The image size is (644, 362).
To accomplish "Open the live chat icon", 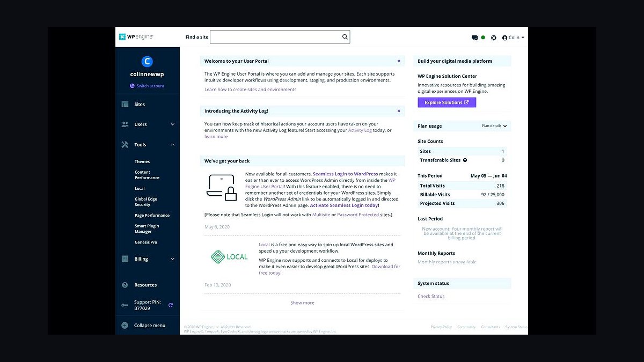I will 474,38.
